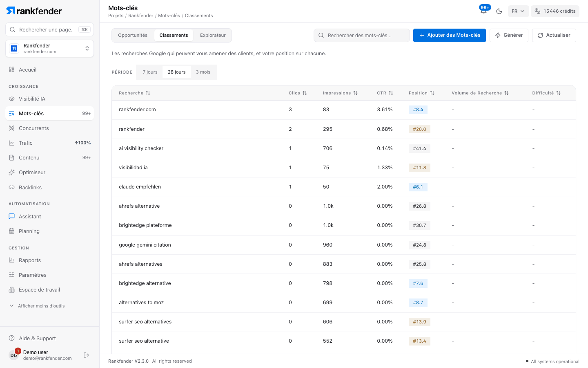The width and height of the screenshot is (588, 368).
Task: Open Aide & Support
Action: click(49, 338)
